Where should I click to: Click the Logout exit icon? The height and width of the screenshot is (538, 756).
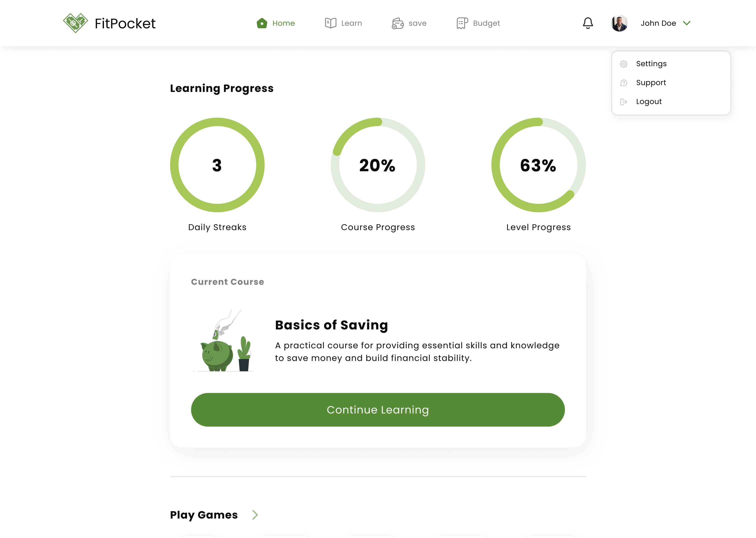623,102
